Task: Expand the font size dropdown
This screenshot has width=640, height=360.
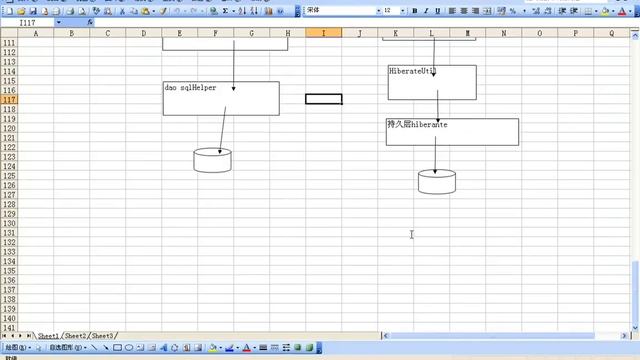Action: pos(402,11)
